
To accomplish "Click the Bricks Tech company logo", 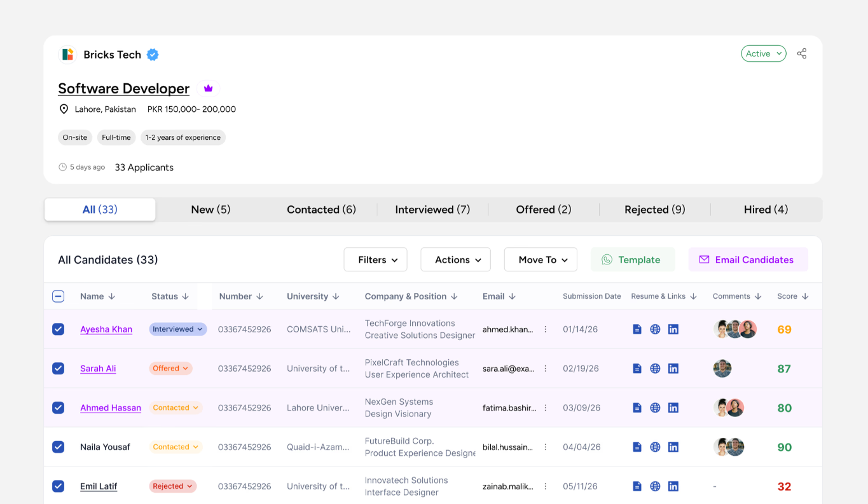I will [x=67, y=55].
